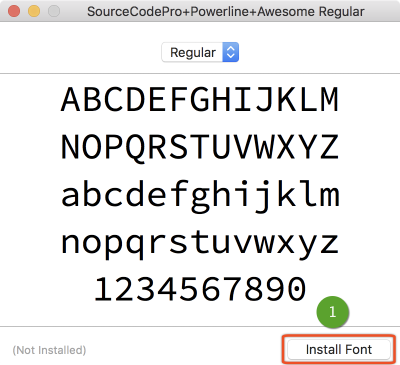Minimize the window with the yellow button
Image resolution: width=400 pixels, height=365 pixels.
point(34,11)
